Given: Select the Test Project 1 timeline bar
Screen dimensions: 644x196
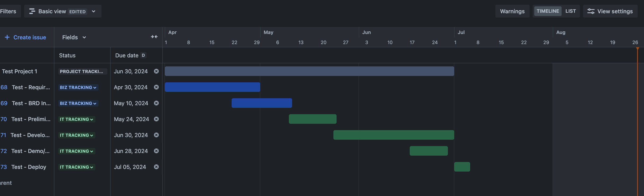Looking at the screenshot, I should (x=309, y=71).
